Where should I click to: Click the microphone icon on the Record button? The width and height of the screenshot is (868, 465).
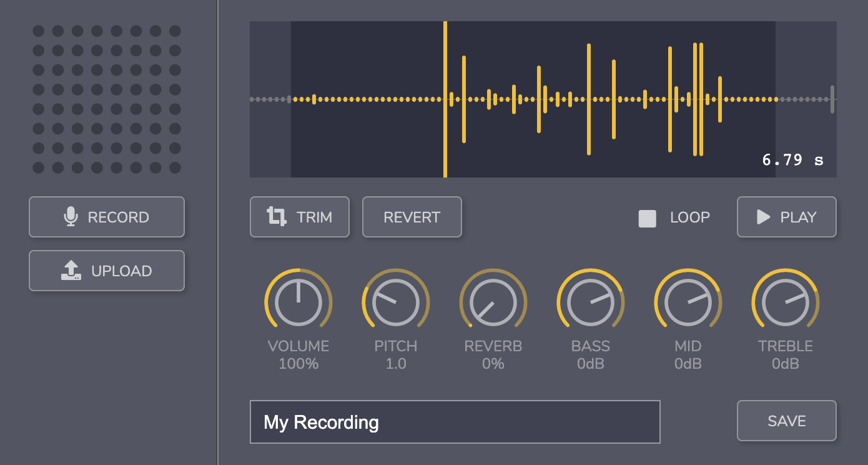71,216
